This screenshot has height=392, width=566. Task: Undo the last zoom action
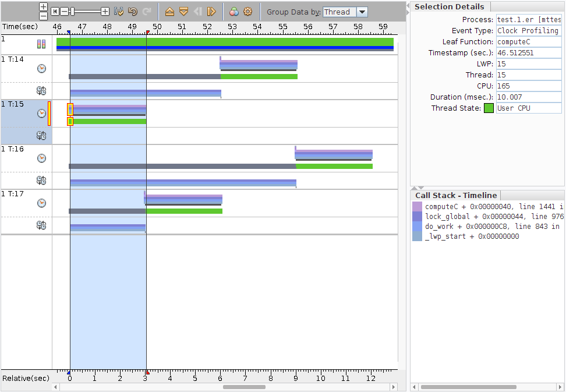pyautogui.click(x=133, y=12)
